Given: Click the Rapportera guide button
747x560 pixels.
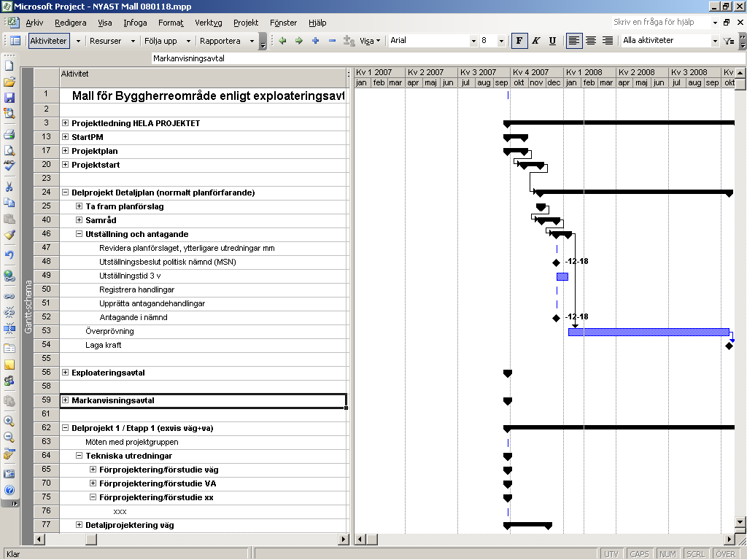Looking at the screenshot, I should 220,41.
